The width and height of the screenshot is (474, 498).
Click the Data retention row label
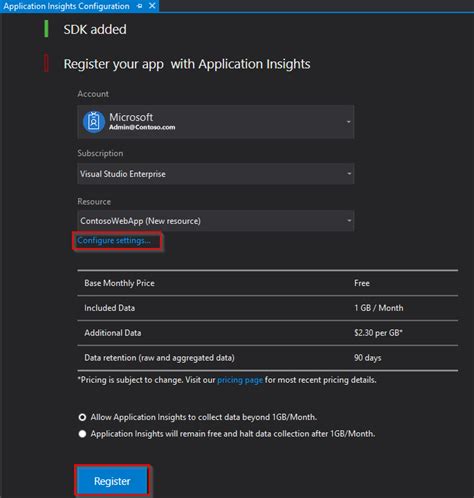coord(159,358)
